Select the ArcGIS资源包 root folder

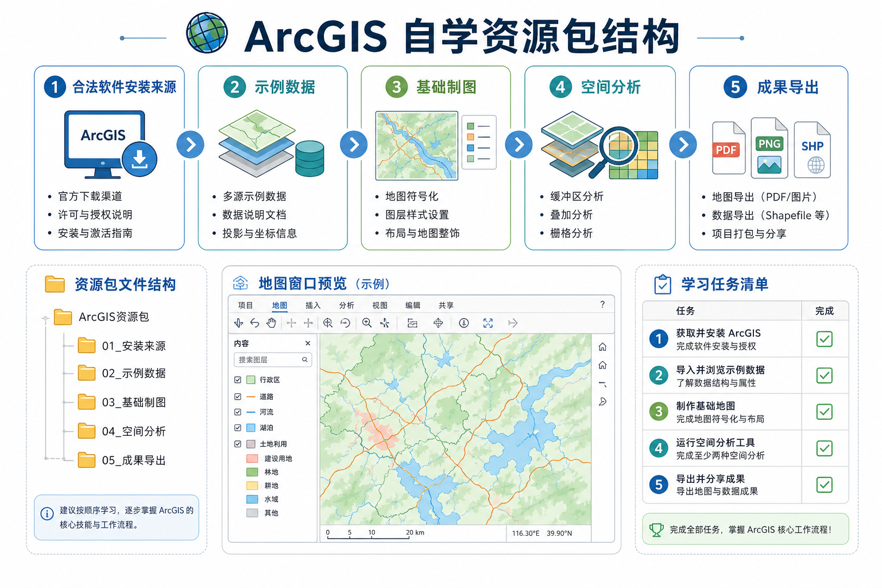(102, 316)
